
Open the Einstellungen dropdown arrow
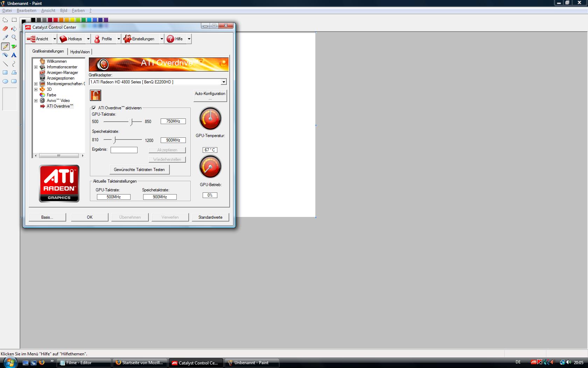[x=162, y=39]
